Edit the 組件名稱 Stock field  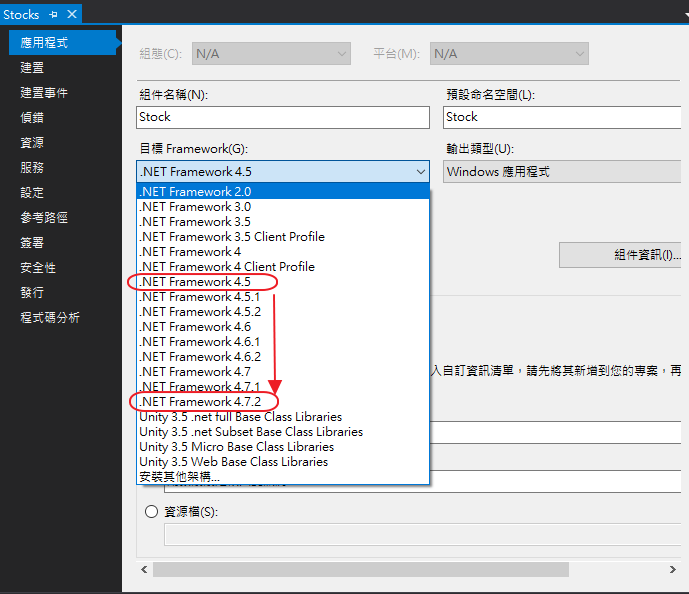283,117
